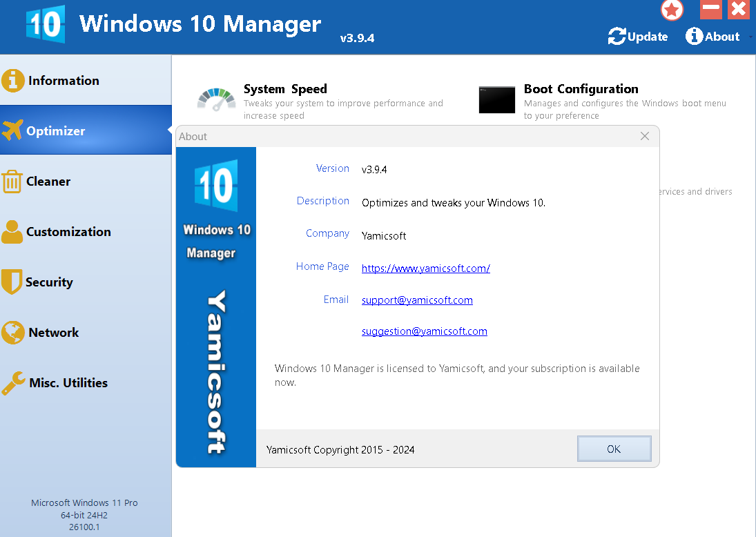Switch to the Misc. Utilities tab
Image resolution: width=756 pixels, height=537 pixels.
click(x=86, y=383)
